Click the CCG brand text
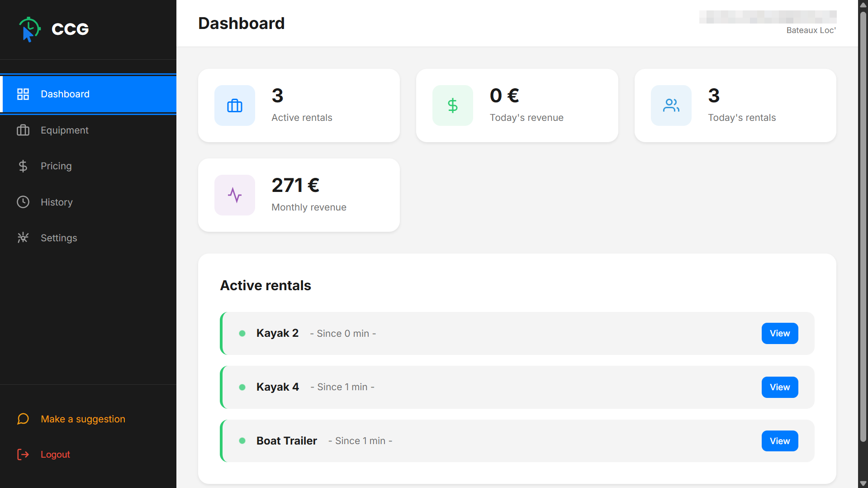Screen dimensions: 868x488 click(70, 29)
